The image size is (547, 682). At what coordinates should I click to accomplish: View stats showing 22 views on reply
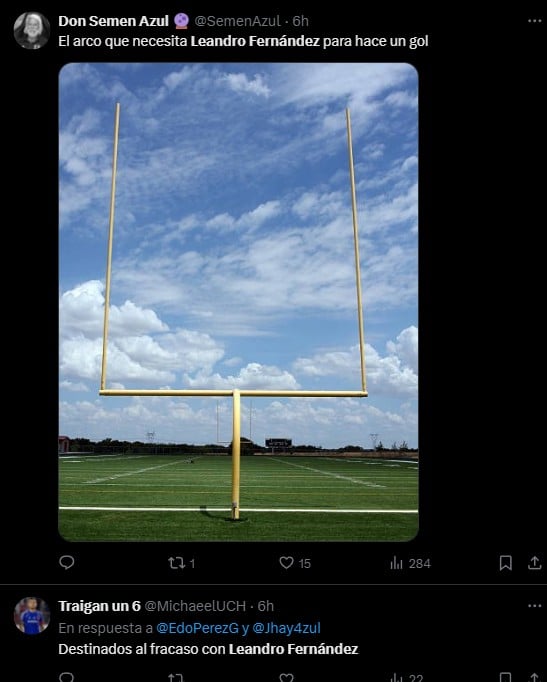tap(407, 677)
